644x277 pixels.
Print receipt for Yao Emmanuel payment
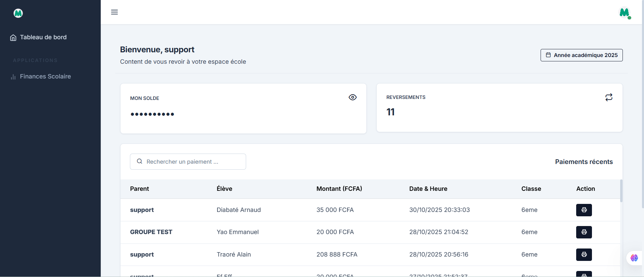pos(584,232)
